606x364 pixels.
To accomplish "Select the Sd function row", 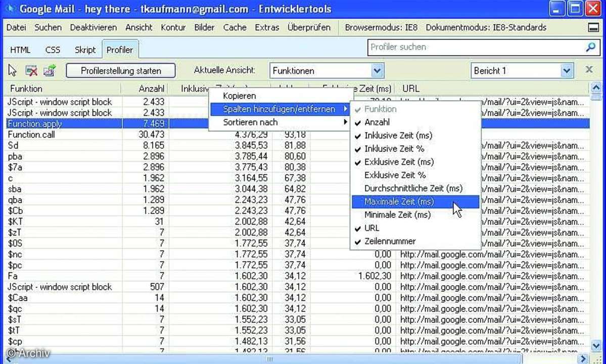I will [298, 145].
